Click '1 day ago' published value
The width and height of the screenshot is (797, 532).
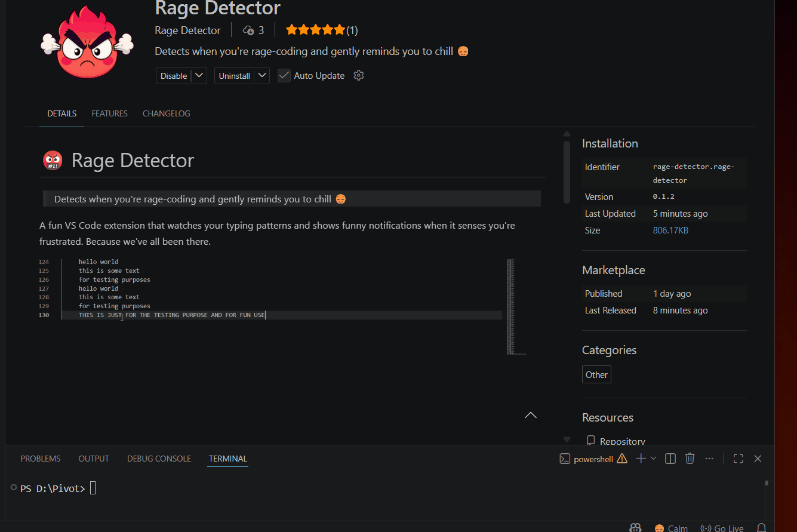click(x=672, y=294)
